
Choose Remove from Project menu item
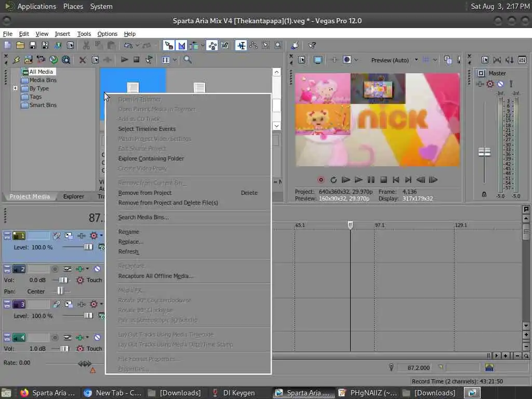[188, 193]
